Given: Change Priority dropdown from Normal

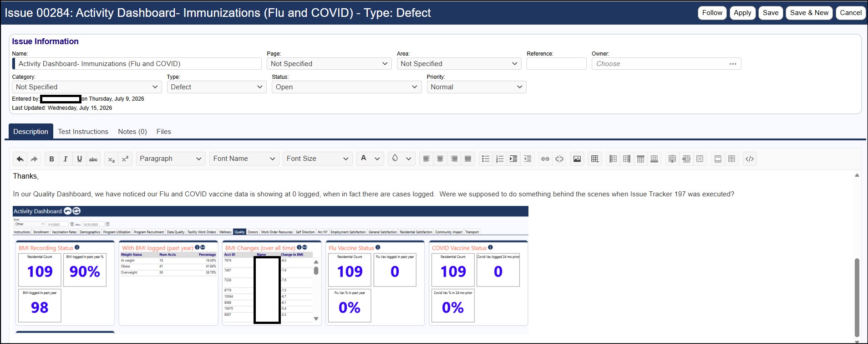Looking at the screenshot, I should [477, 87].
